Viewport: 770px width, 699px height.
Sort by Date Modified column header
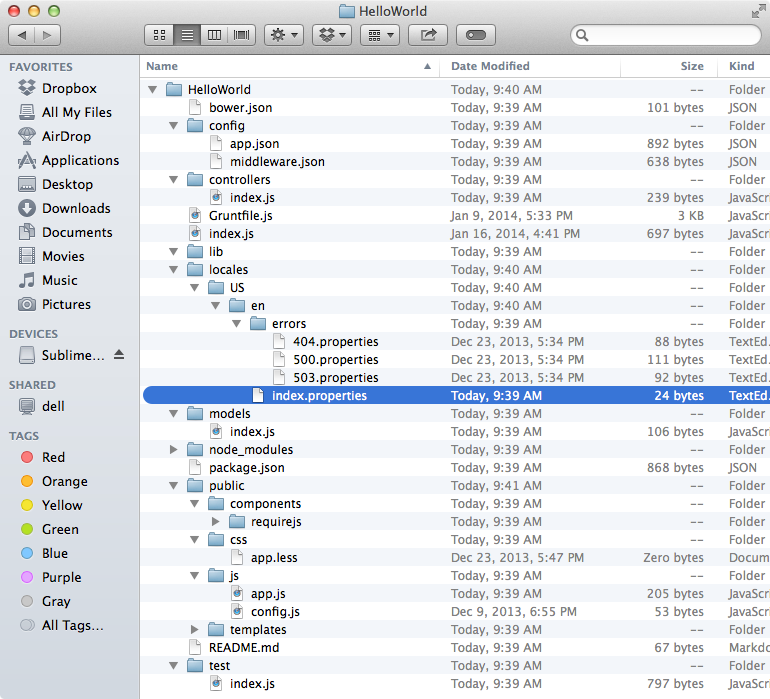(490, 66)
